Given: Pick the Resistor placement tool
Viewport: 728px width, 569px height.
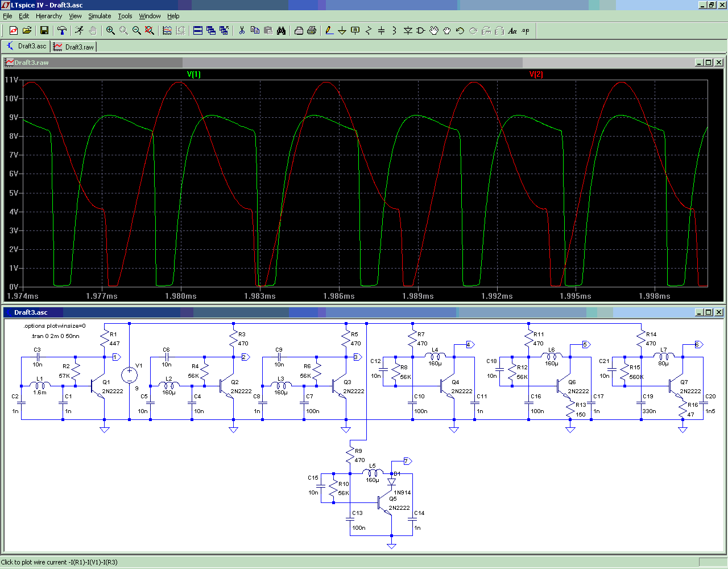Looking at the screenshot, I should click(x=368, y=31).
